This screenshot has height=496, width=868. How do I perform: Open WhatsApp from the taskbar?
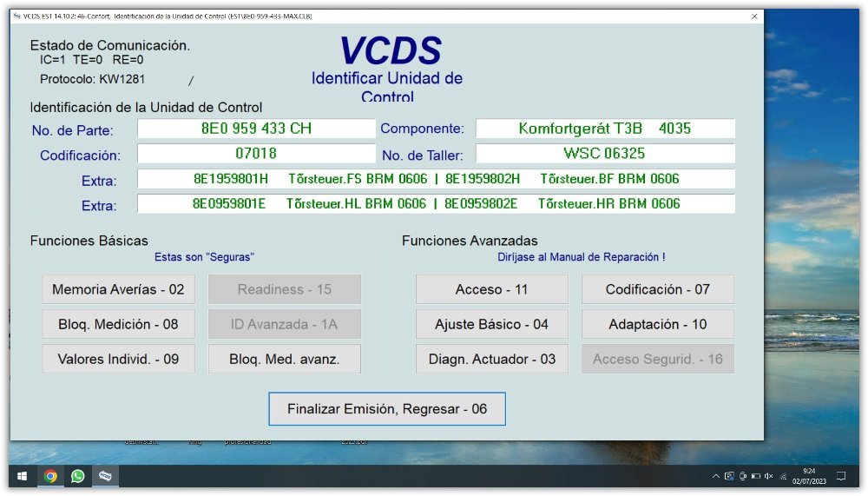click(x=77, y=476)
